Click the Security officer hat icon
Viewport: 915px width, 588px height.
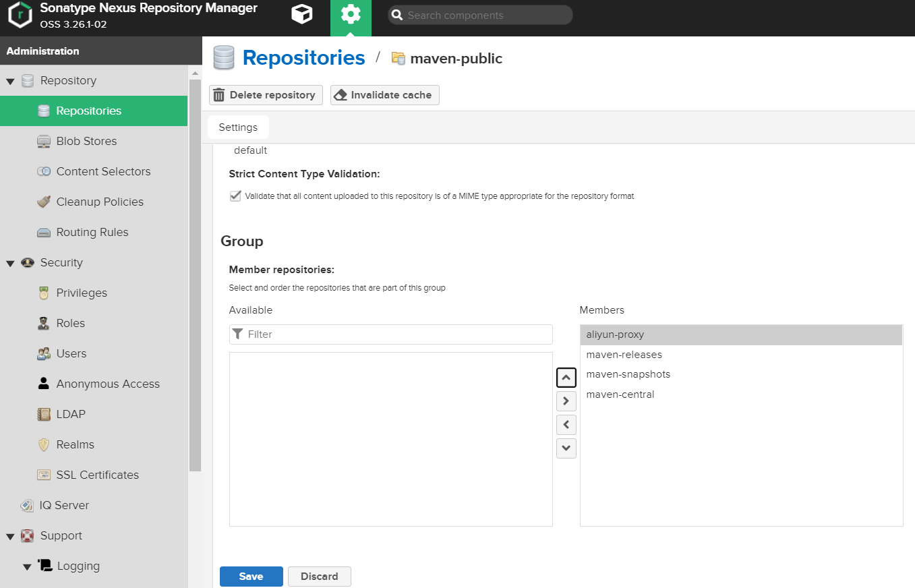[x=28, y=263]
